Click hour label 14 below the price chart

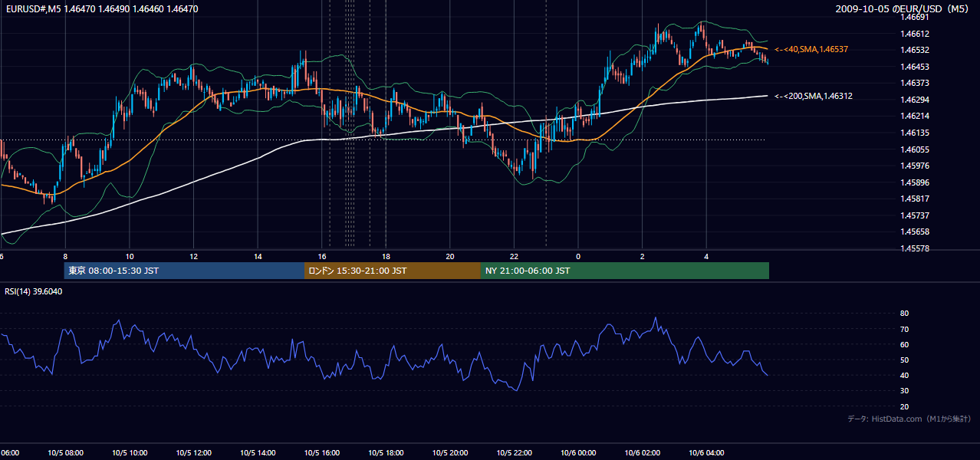point(258,256)
